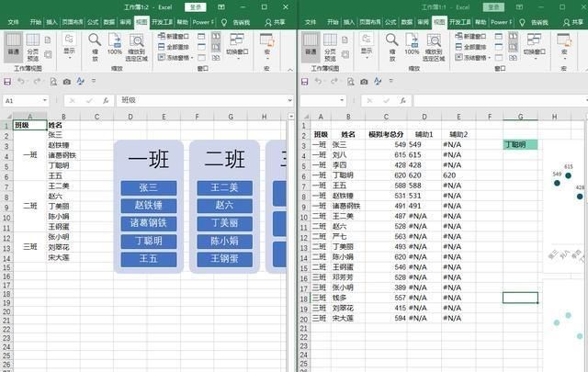Select Normal view (普通) in left window
Image resolution: width=588 pixels, height=372 pixels.
[14, 47]
